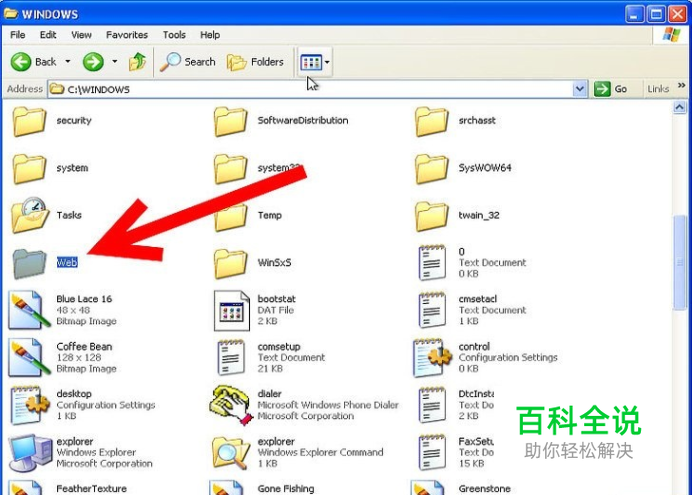Viewport: 692px width, 495px height.
Task: Select the SoftwareDistribution folder icon
Action: click(230, 121)
